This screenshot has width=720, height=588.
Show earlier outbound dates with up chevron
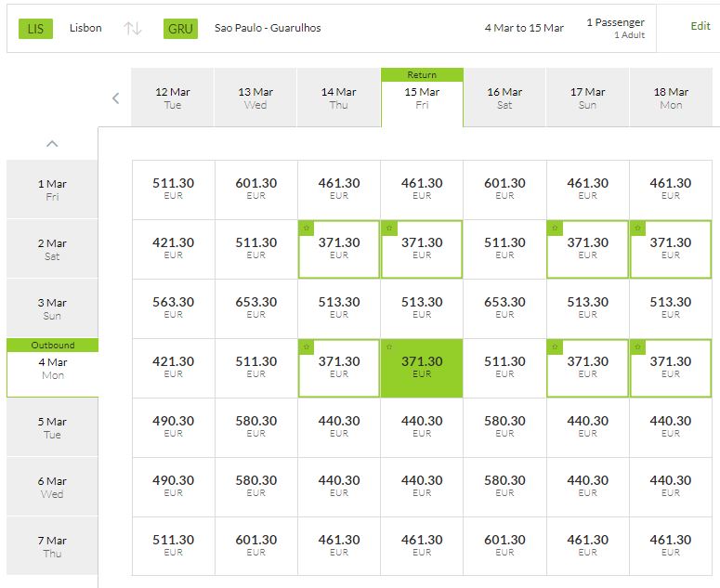click(52, 144)
